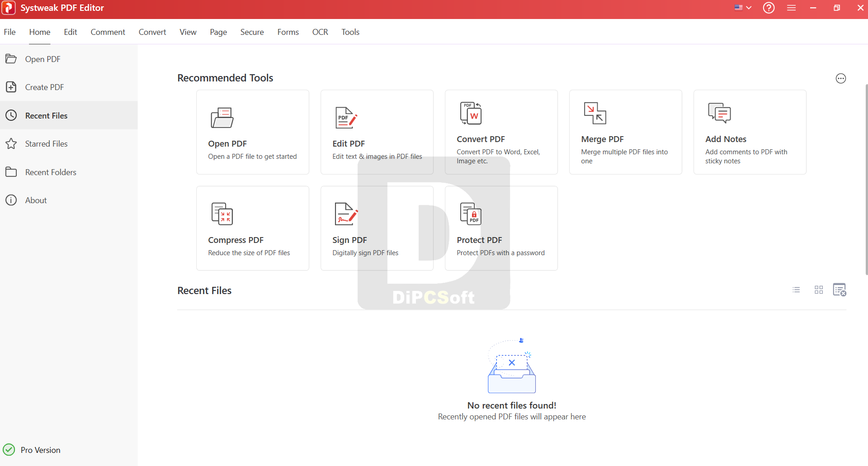Click the Recent Files clock icon

(x=11, y=115)
